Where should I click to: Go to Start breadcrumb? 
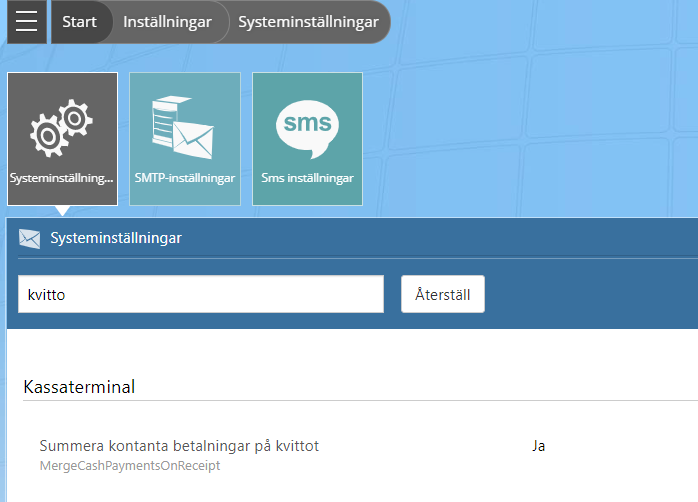click(80, 22)
